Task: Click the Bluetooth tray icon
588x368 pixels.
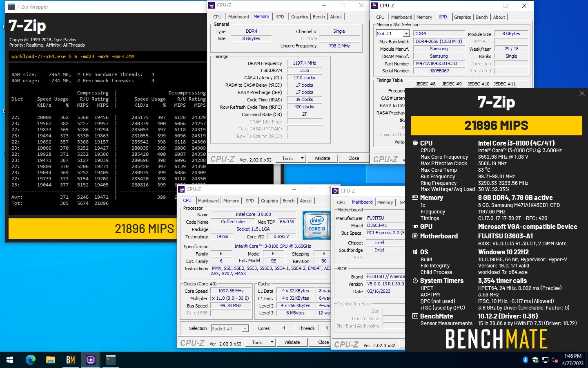Action: (x=526, y=360)
